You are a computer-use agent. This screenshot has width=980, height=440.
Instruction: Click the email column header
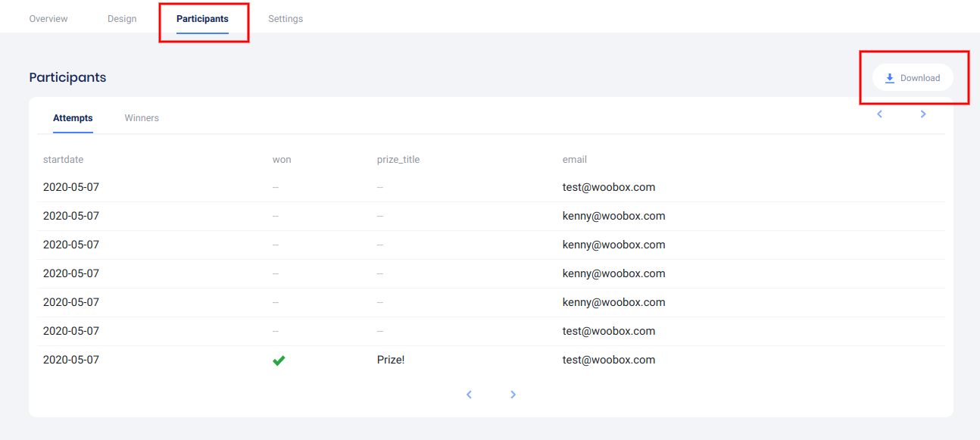pos(574,160)
